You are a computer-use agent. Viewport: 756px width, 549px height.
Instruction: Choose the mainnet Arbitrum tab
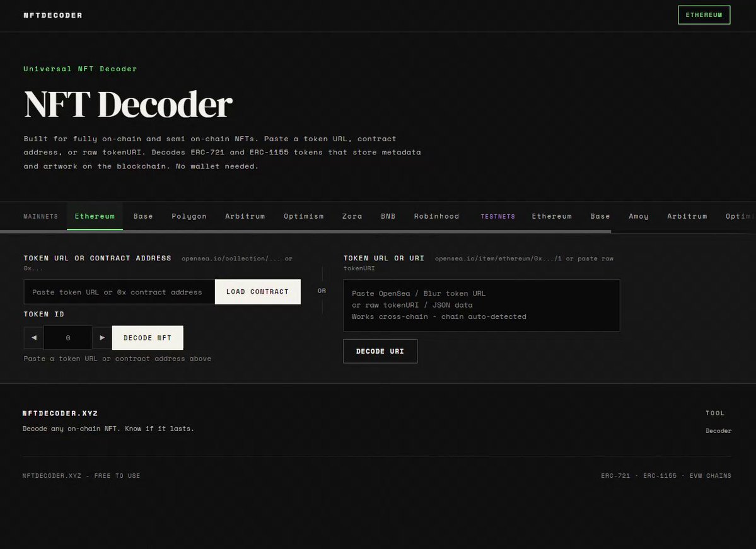click(x=245, y=216)
